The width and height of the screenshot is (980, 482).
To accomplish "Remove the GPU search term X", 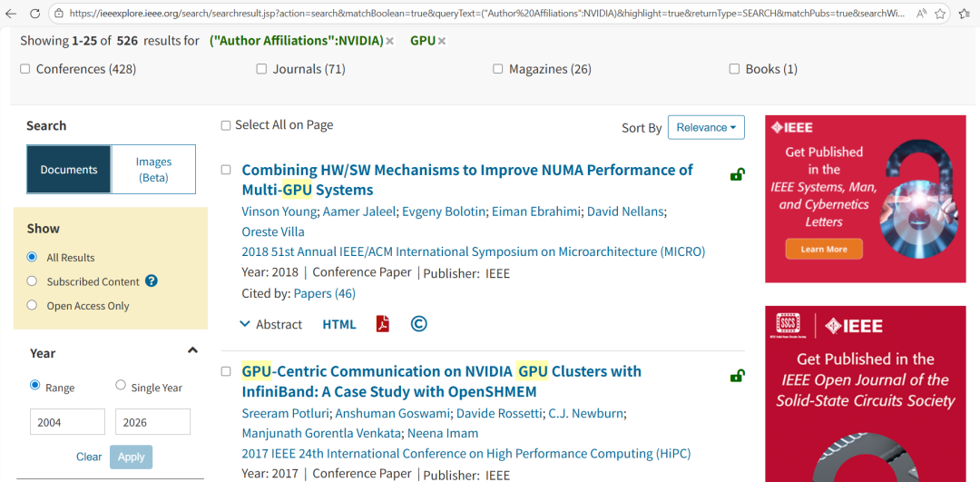I will (441, 41).
